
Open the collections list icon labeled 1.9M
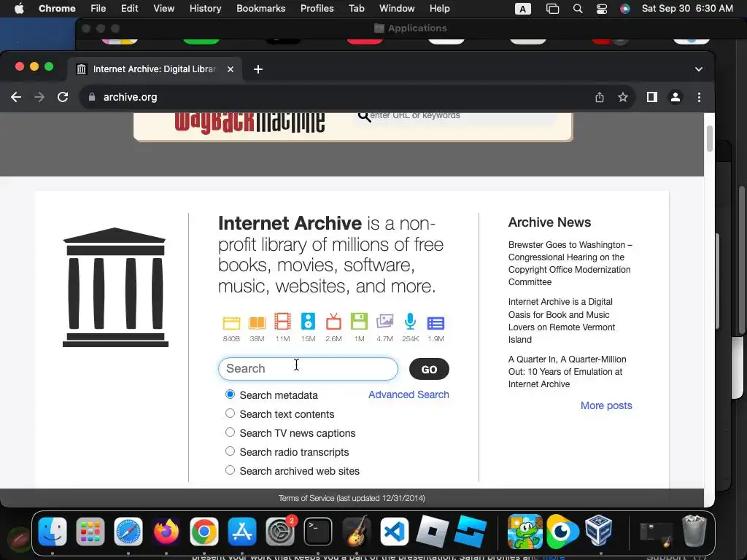(436, 323)
